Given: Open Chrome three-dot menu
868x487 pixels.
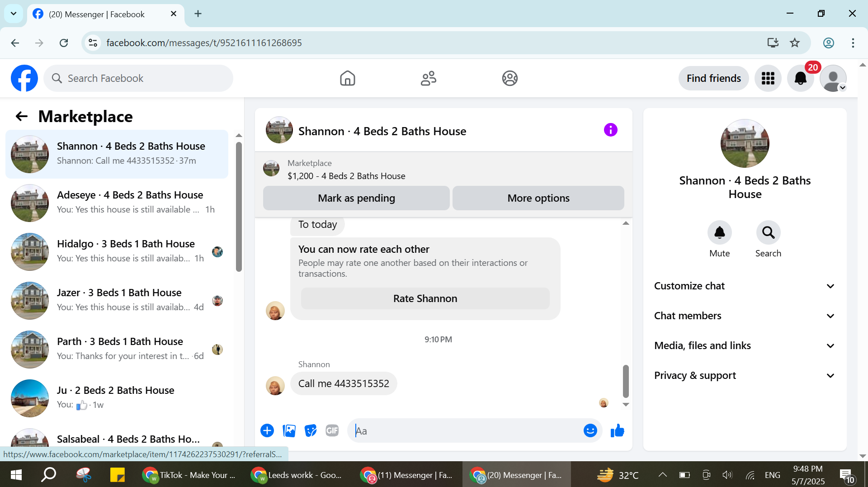Looking at the screenshot, I should click(853, 43).
